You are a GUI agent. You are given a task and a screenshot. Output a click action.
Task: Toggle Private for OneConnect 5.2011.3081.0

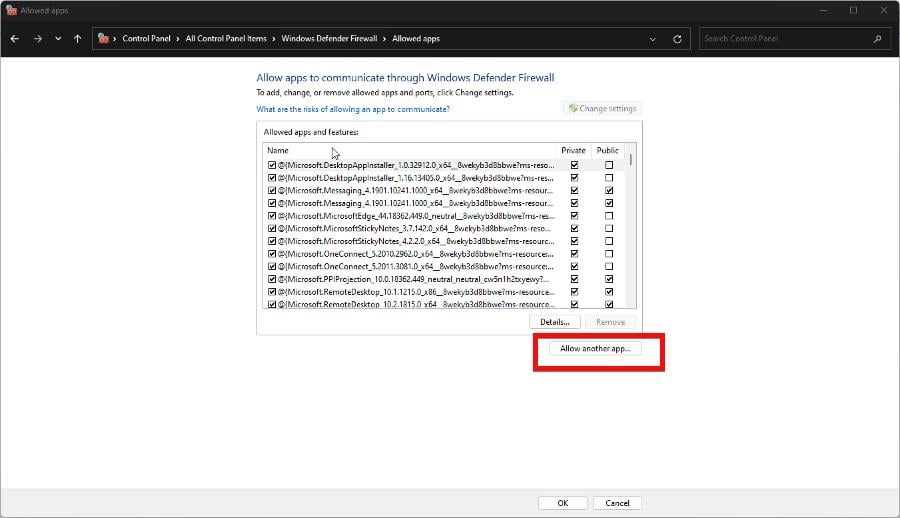point(574,266)
